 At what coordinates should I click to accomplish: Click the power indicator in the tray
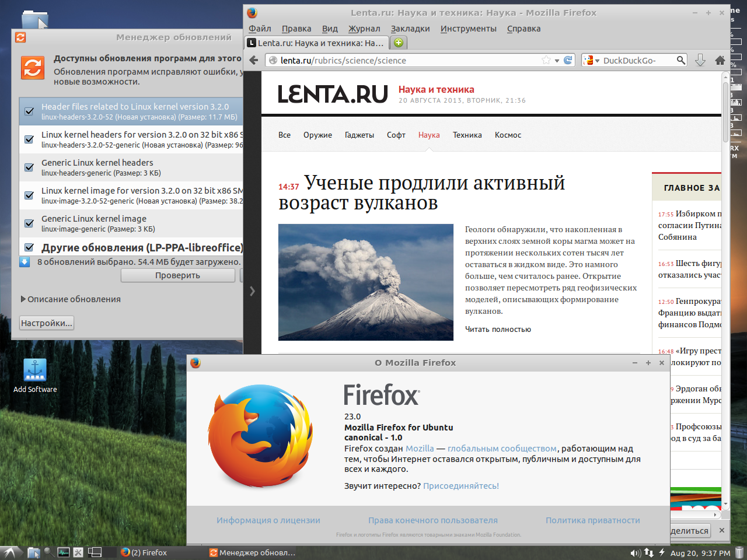662,552
